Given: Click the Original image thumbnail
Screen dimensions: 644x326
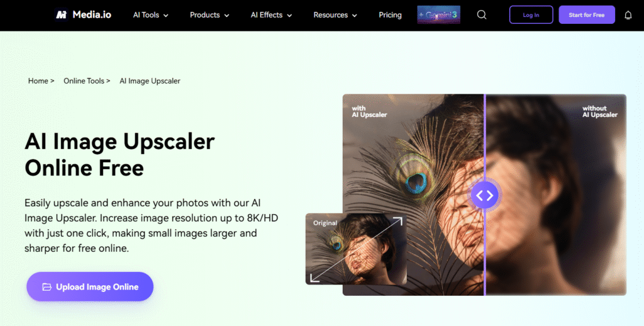Looking at the screenshot, I should 356,249.
